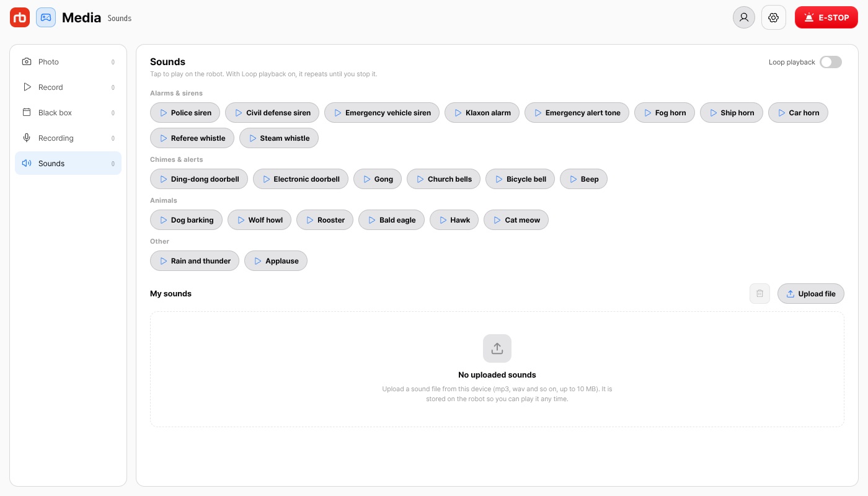Click the 'No uploaded sounds' heading
The width and height of the screenshot is (868, 496).
497,375
